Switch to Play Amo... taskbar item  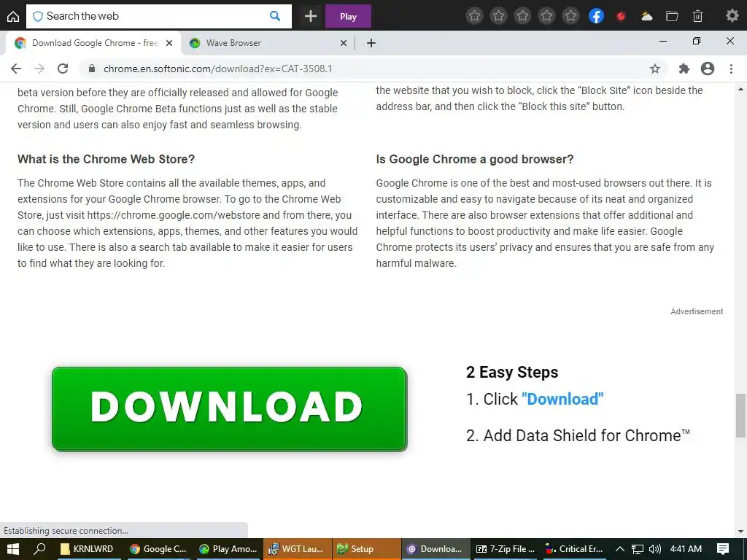pyautogui.click(x=228, y=549)
